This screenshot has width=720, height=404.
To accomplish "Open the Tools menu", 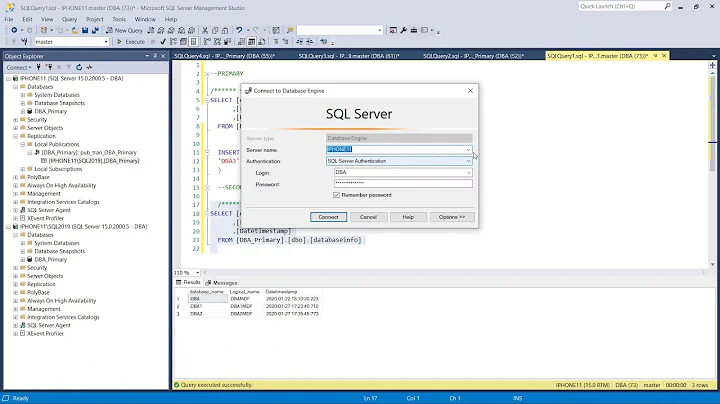I will 119,19.
